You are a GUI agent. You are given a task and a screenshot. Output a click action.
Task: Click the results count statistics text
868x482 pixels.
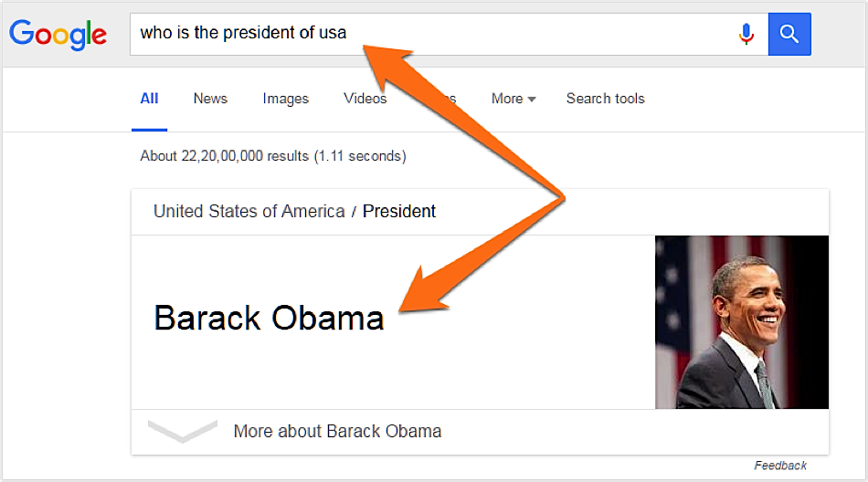pyautogui.click(x=273, y=156)
